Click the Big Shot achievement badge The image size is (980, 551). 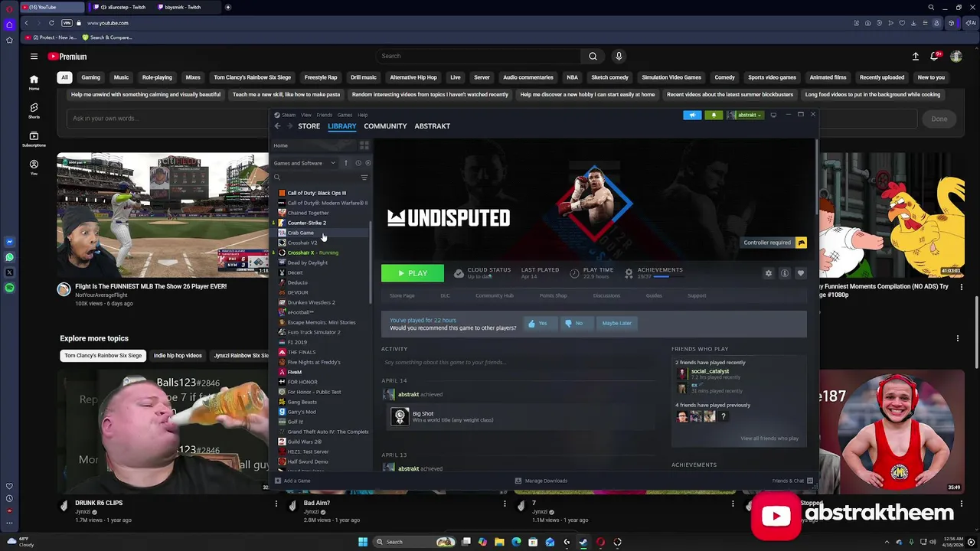[400, 416]
